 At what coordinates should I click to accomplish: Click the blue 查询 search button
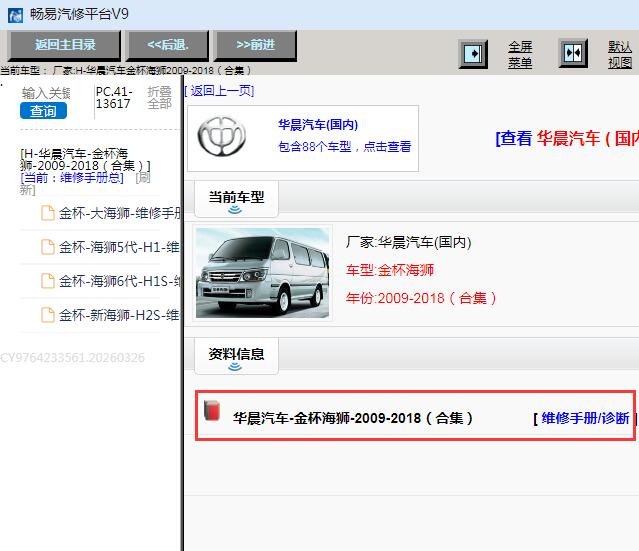(43, 111)
